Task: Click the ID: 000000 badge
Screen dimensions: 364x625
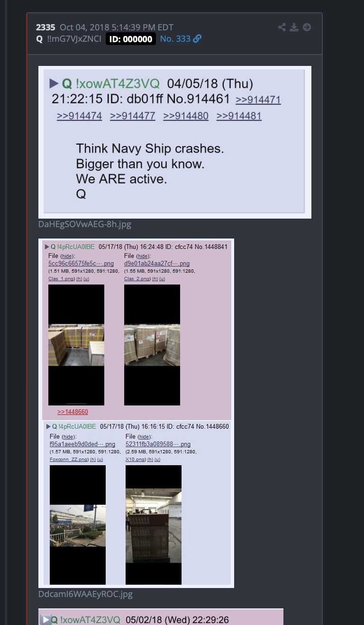Action: point(131,39)
